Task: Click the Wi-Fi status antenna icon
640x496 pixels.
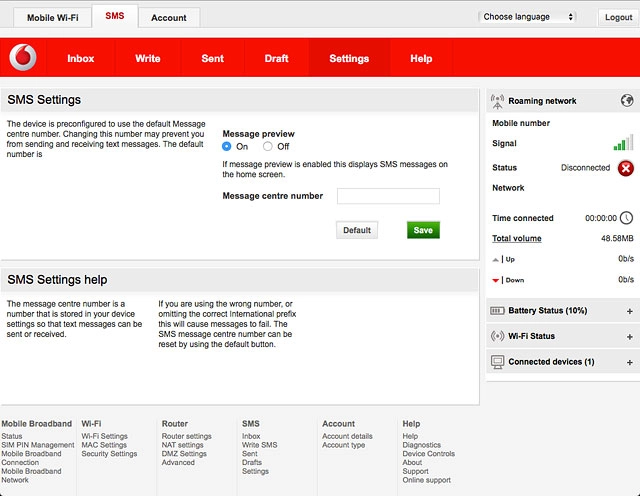Action: (498, 336)
